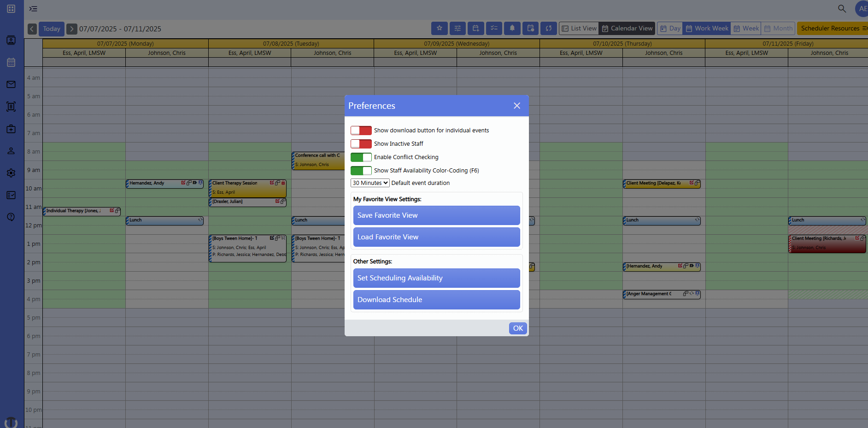Toggle Show Inactive Staff switch

361,144
